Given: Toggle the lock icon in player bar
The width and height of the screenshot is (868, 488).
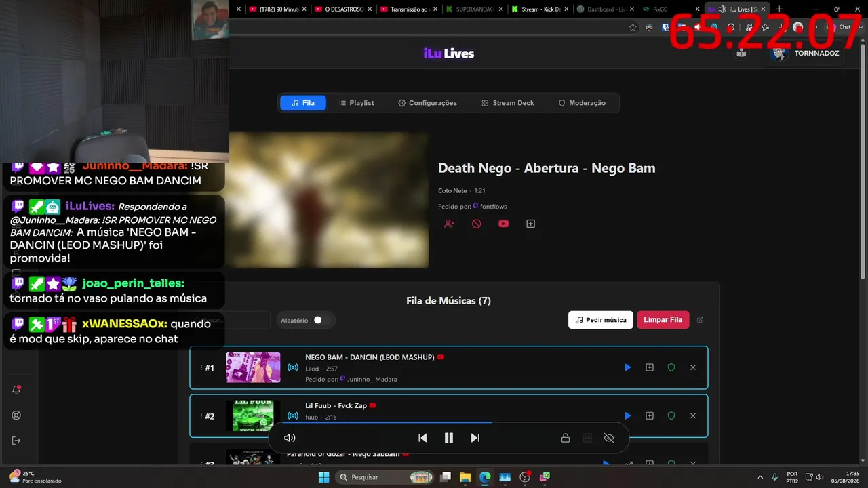Looking at the screenshot, I should click(x=565, y=438).
